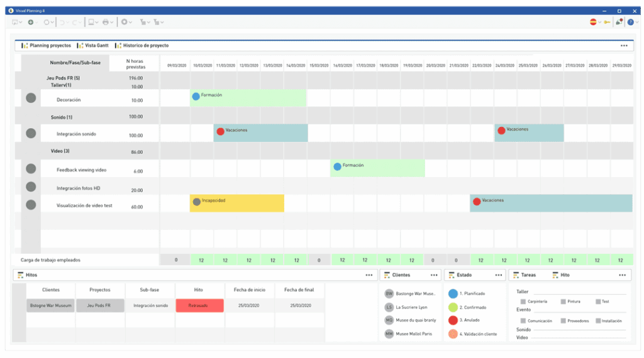Open the Clientes panel three-dots menu
Image resolution: width=644 pixels, height=358 pixels.
[x=434, y=275]
